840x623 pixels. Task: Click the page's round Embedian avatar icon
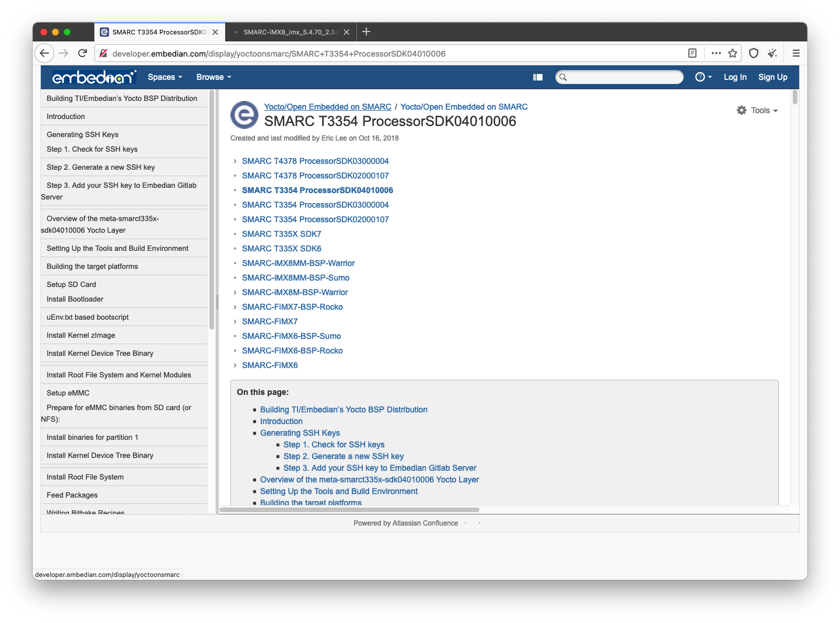pyautogui.click(x=244, y=115)
